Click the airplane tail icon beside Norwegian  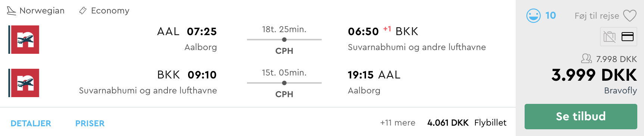pos(12,11)
